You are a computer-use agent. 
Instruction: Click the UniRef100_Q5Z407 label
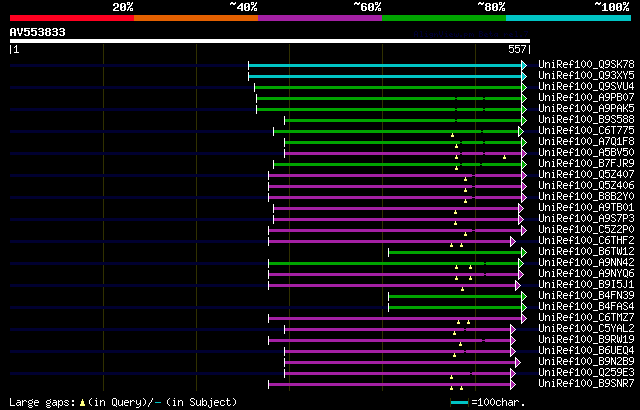pyautogui.click(x=586, y=175)
